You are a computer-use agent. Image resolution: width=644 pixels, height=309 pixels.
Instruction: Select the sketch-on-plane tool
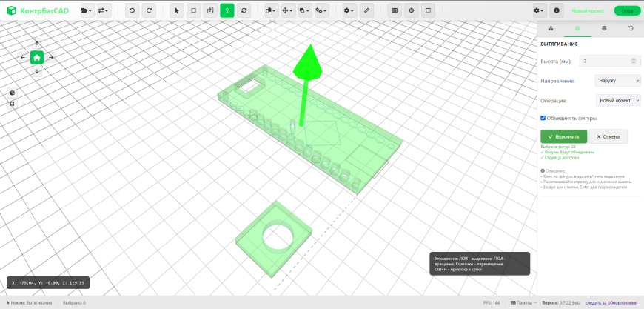tap(210, 10)
